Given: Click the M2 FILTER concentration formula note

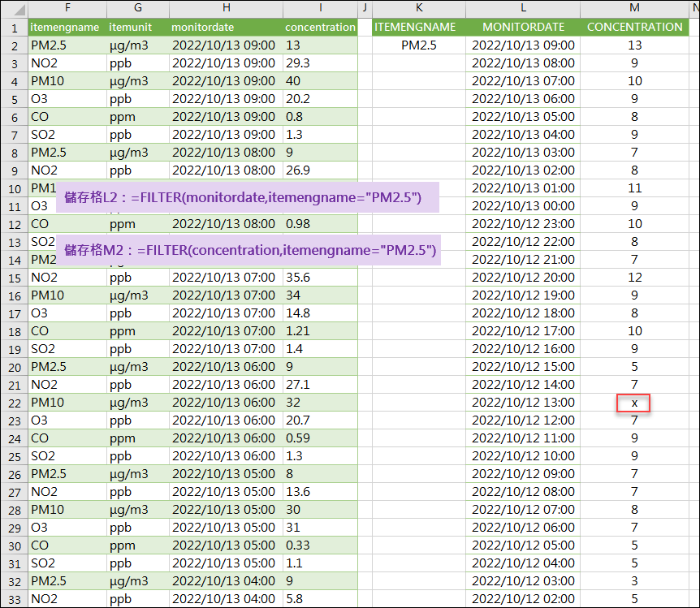Looking at the screenshot, I should (x=248, y=250).
